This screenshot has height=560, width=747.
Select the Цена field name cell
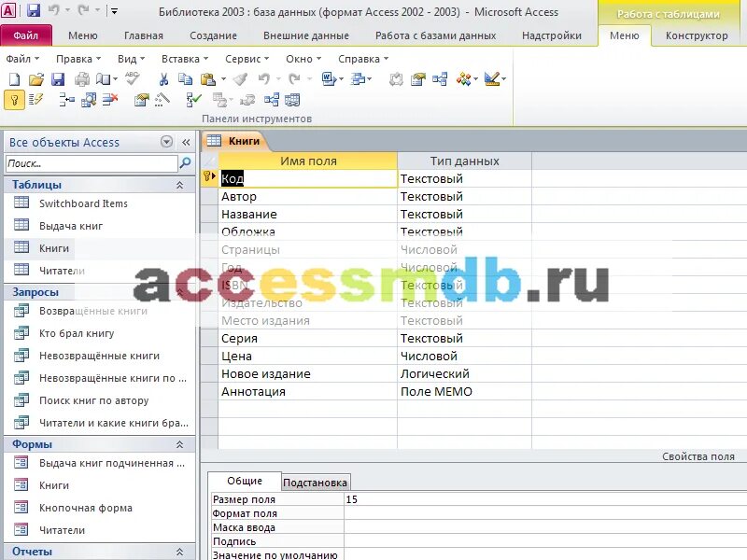(307, 357)
